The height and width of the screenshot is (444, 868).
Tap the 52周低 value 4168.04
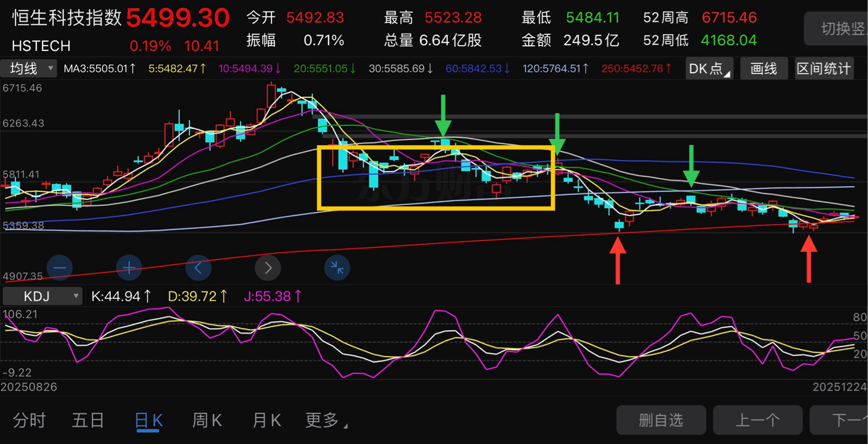pos(729,40)
